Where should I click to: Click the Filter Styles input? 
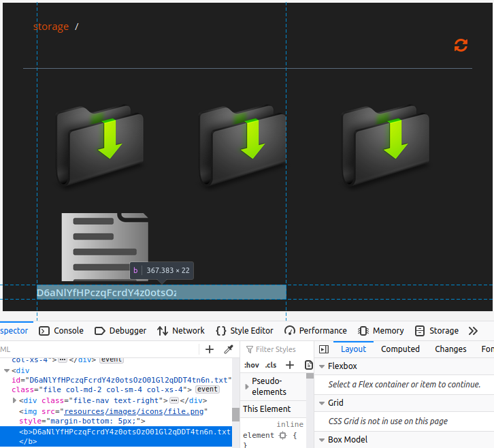tap(276, 349)
